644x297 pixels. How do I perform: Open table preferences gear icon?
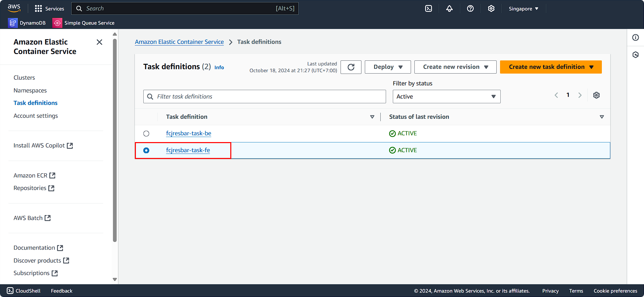click(x=596, y=95)
